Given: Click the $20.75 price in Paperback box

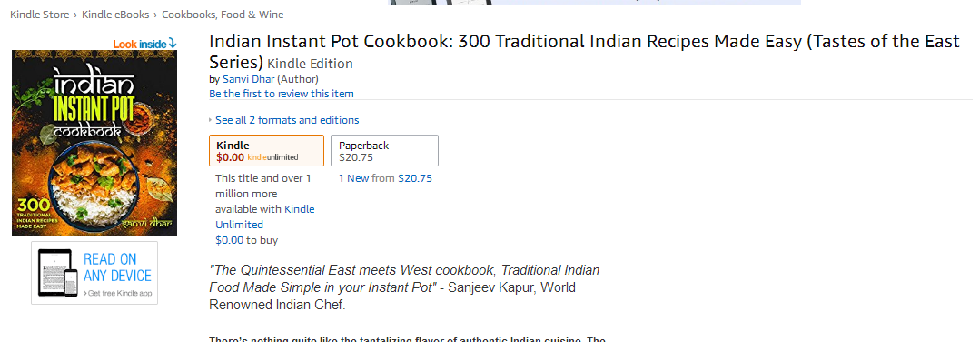Looking at the screenshot, I should click(x=356, y=157).
